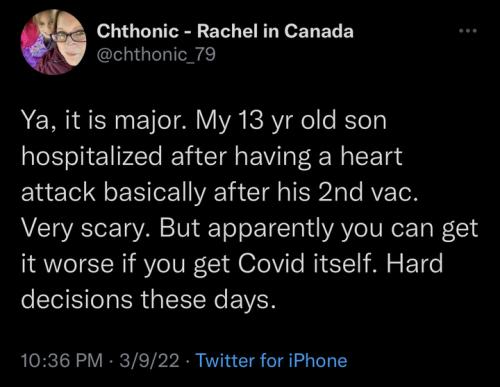Open the Chthonic profile avatar photo
500x387 pixels.
pos(53,42)
